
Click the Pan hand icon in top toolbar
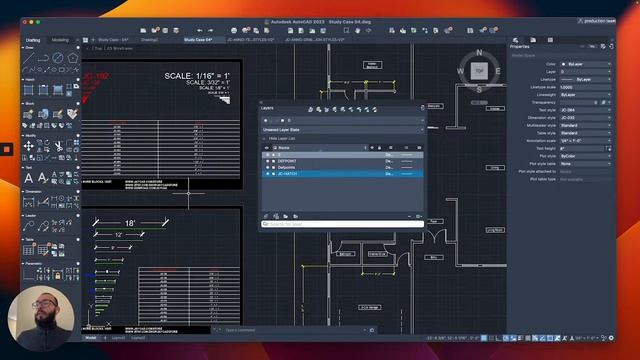[357, 31]
